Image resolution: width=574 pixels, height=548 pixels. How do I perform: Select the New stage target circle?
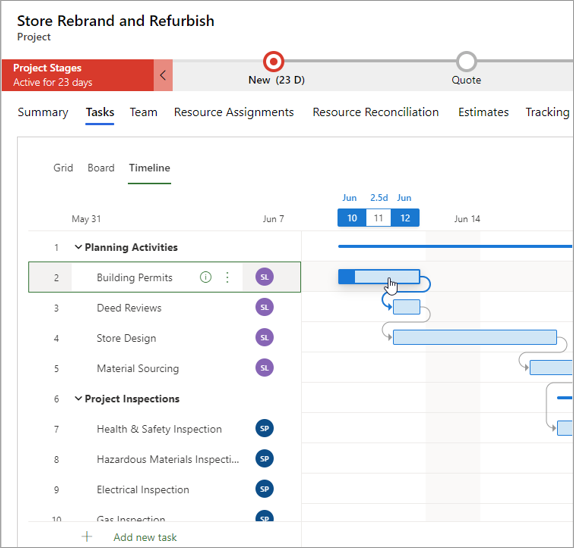coord(273,61)
